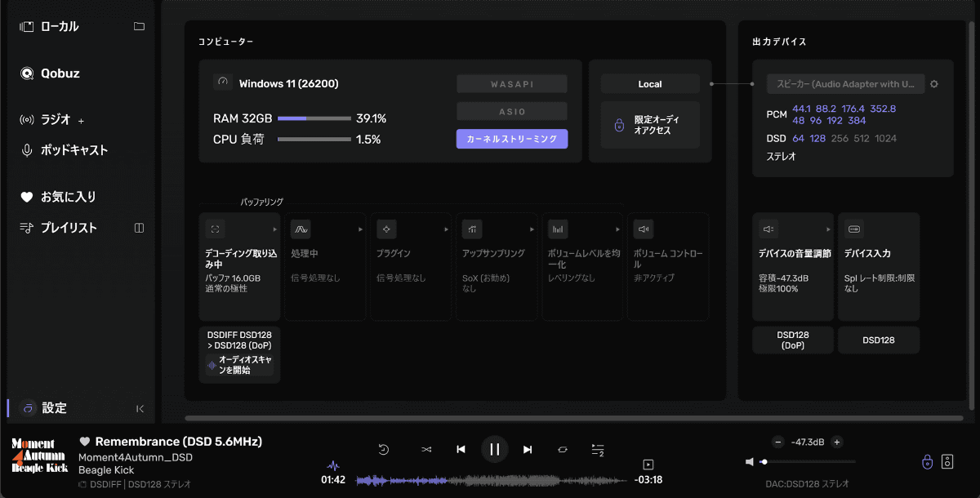Click the アップサンプリング panel icon

point(472,229)
